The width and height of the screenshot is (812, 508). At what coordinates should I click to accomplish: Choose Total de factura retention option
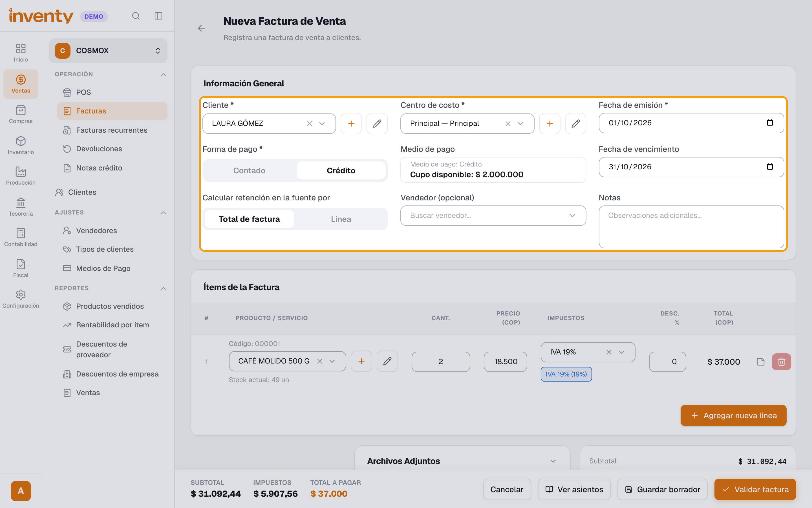249,219
